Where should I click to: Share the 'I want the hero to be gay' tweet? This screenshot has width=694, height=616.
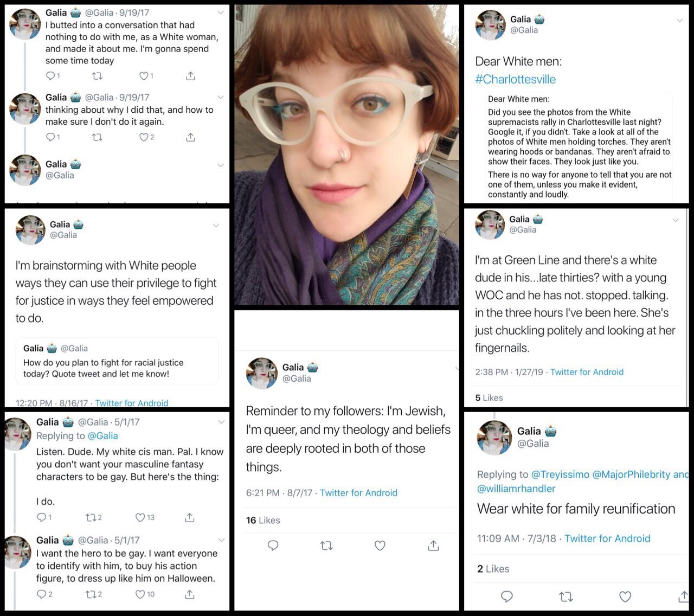pyautogui.click(x=189, y=594)
